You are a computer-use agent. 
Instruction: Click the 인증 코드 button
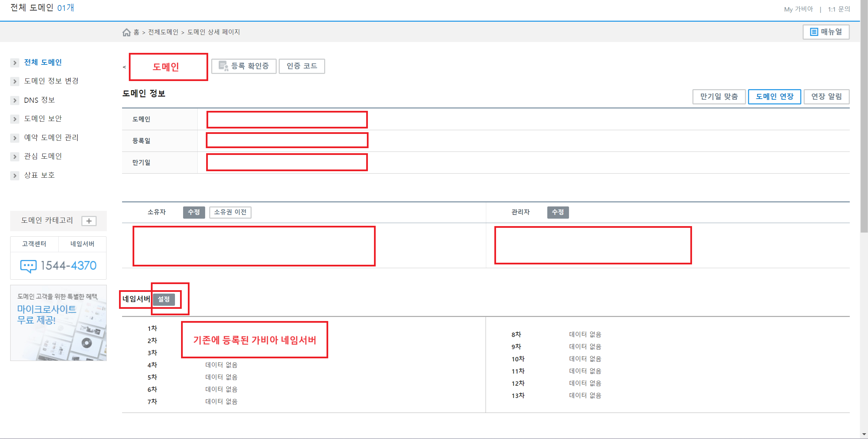[301, 66]
